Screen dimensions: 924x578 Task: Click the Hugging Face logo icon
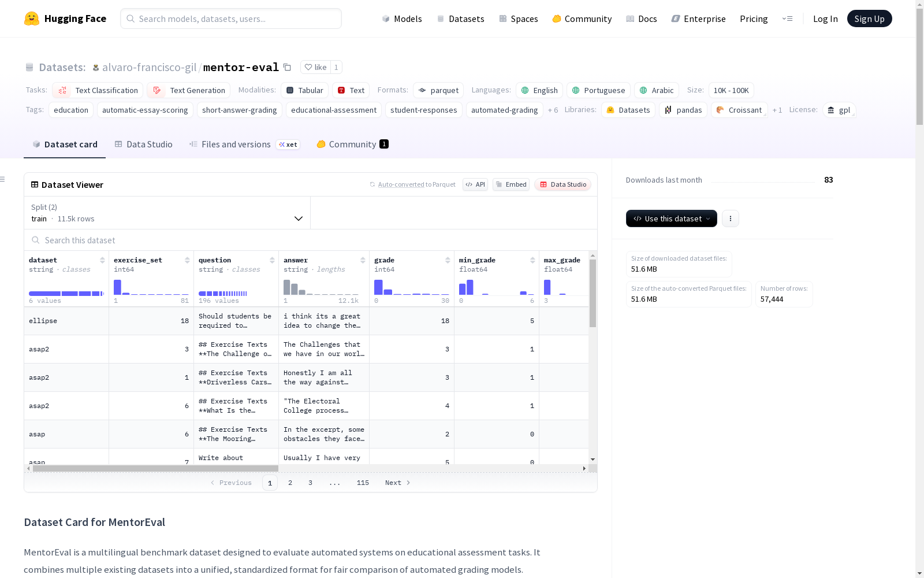coord(32,18)
